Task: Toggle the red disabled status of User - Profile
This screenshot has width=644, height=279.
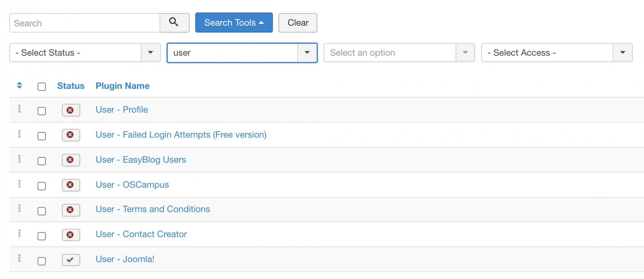Action: point(71,110)
